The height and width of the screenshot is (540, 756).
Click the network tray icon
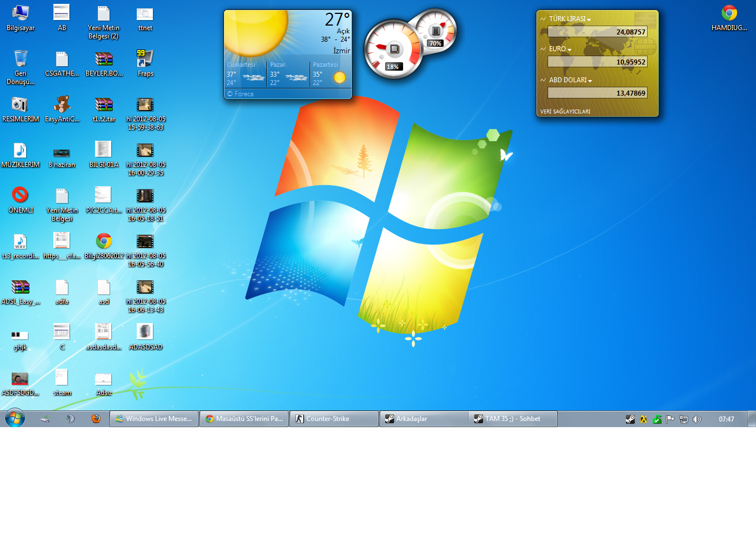coord(684,419)
